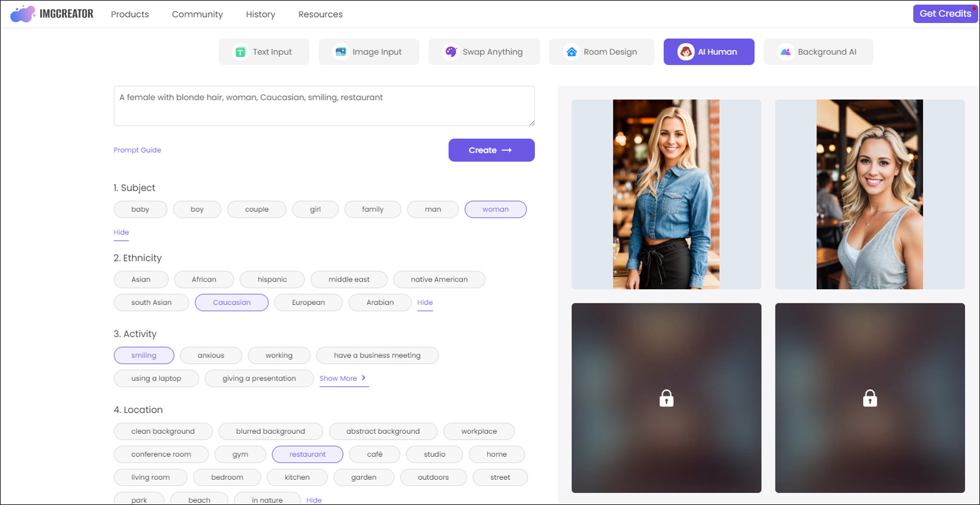Pick the working activity chip
Image resolution: width=980 pixels, height=505 pixels.
pyautogui.click(x=279, y=356)
